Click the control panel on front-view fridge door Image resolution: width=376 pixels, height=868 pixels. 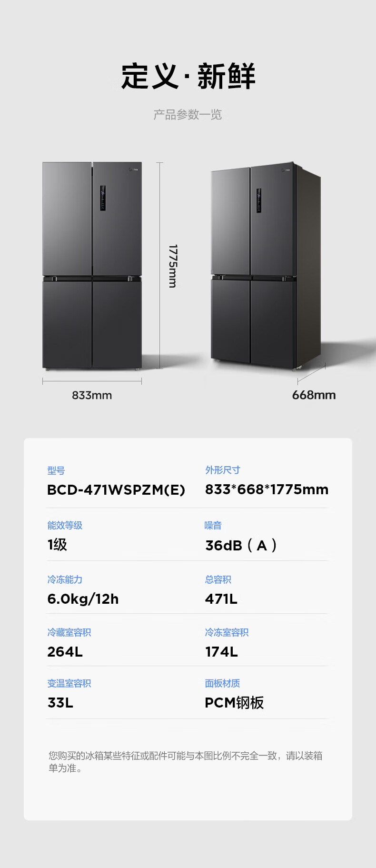102,198
